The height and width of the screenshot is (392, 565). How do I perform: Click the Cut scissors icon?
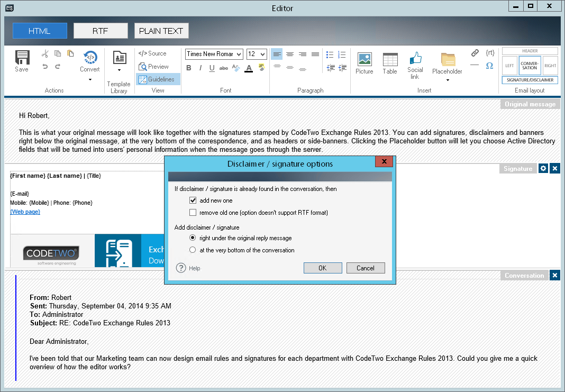[x=44, y=53]
